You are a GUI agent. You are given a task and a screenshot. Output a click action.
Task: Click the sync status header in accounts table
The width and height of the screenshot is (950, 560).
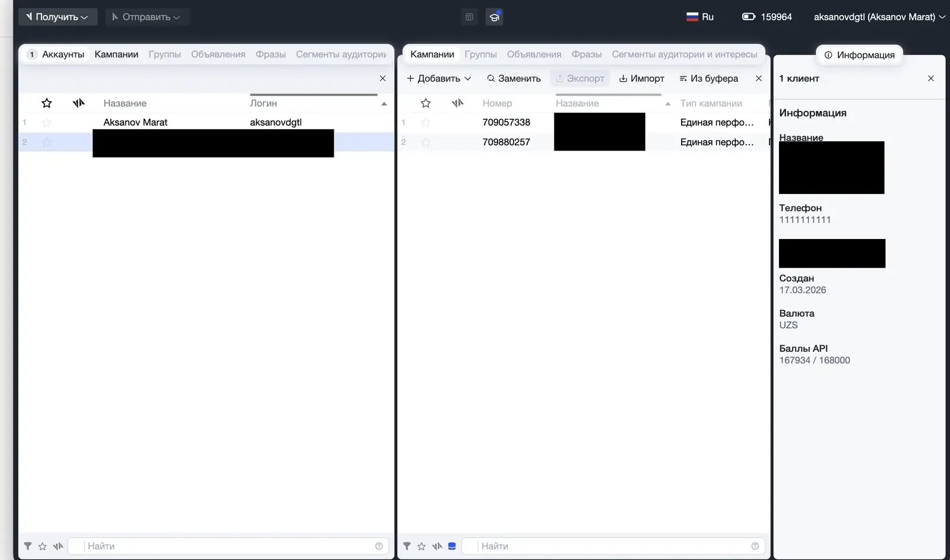(78, 103)
